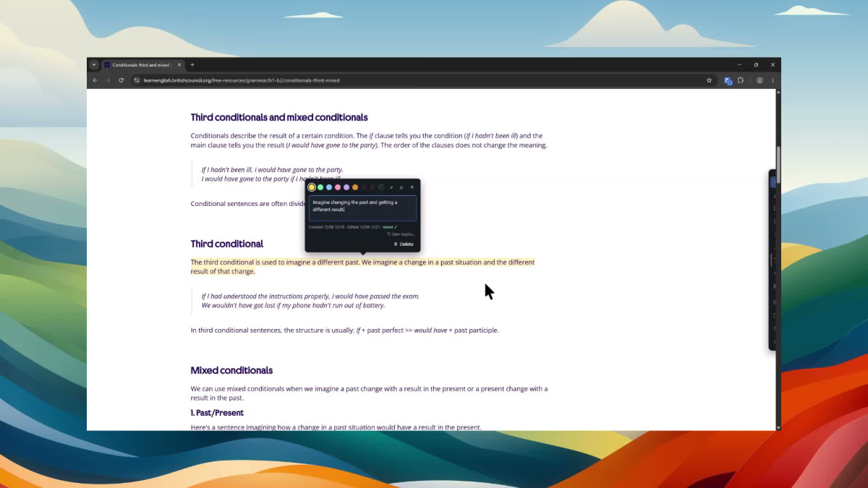This screenshot has height=488, width=868.
Task: Click the 'Created 15/08 12:16' timestamp text
Action: [x=326, y=227]
